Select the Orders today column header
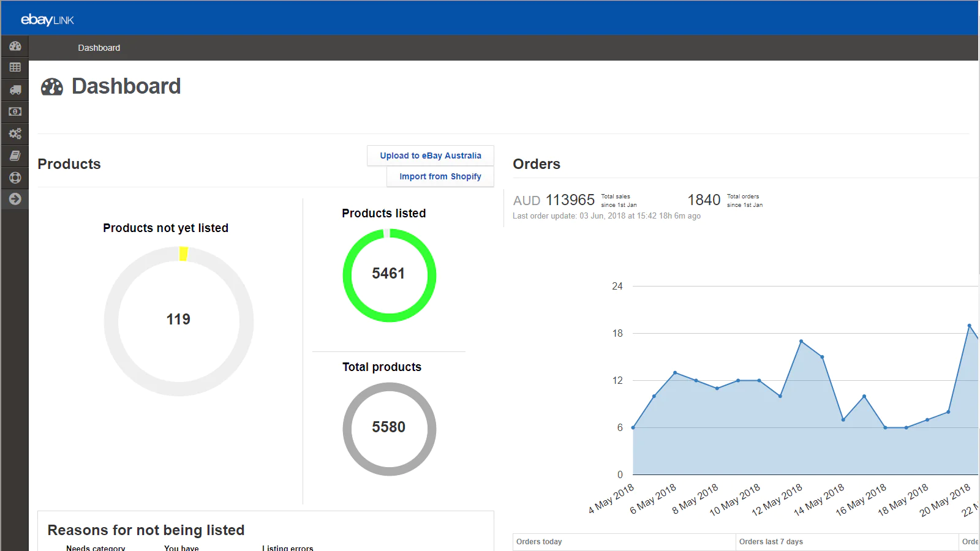 539,542
